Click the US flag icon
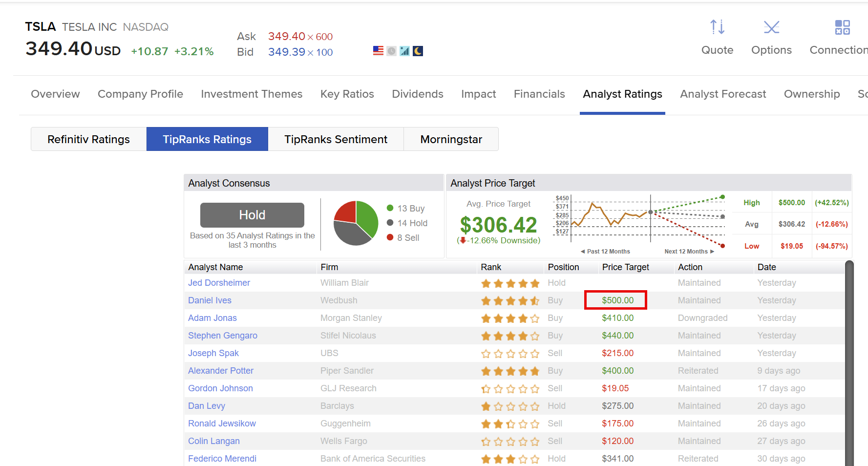The image size is (868, 466). pos(378,51)
